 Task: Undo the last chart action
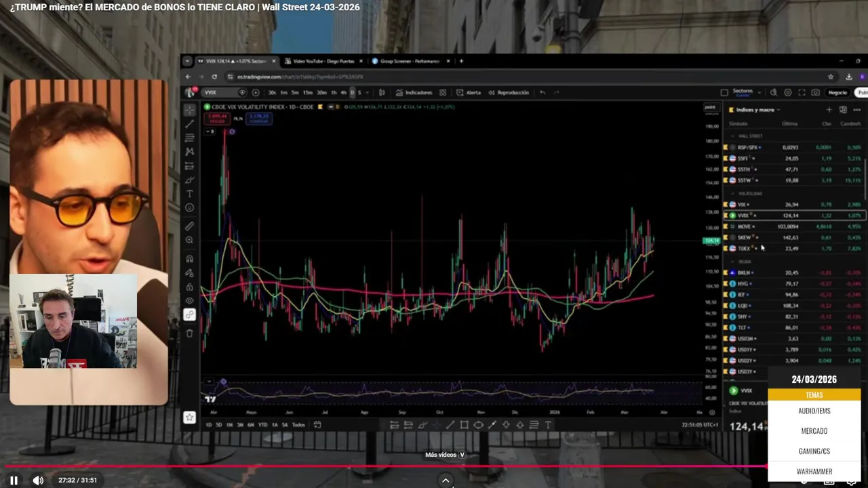click(542, 92)
